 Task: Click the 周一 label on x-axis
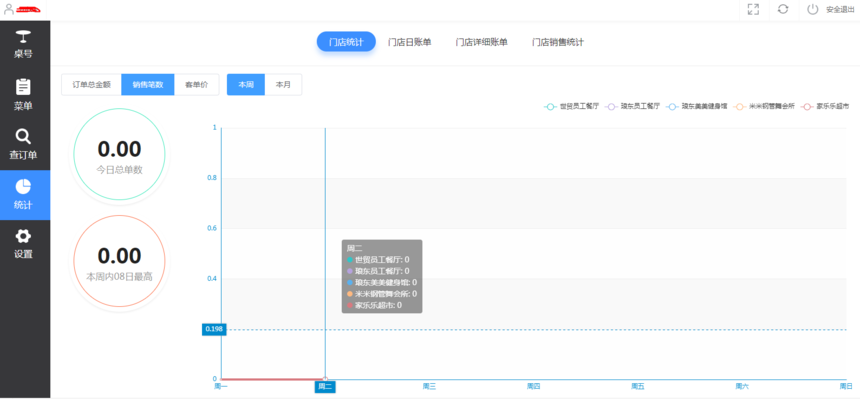(x=220, y=386)
